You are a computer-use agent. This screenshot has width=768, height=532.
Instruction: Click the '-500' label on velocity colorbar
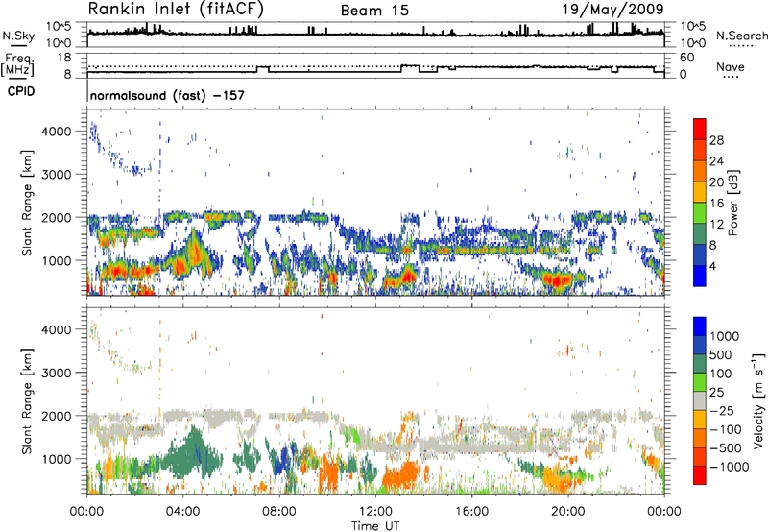[x=725, y=448]
